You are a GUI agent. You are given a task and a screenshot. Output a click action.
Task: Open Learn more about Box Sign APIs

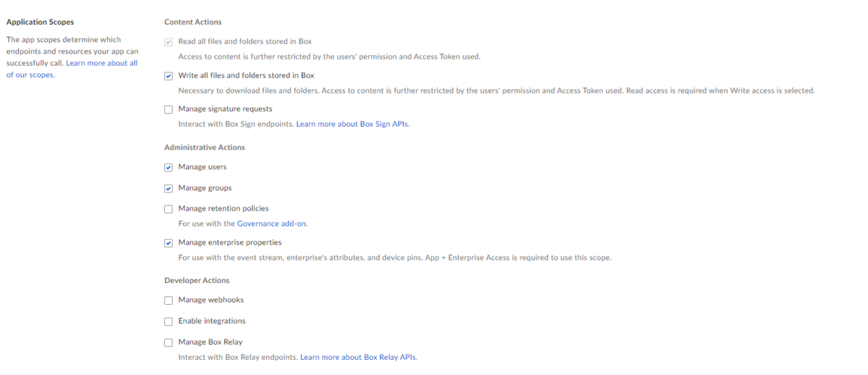click(352, 125)
